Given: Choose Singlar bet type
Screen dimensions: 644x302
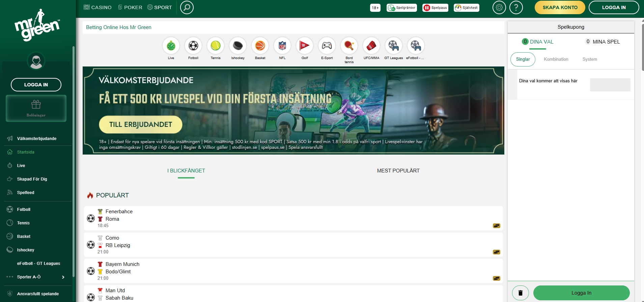Looking at the screenshot, I should [523, 59].
